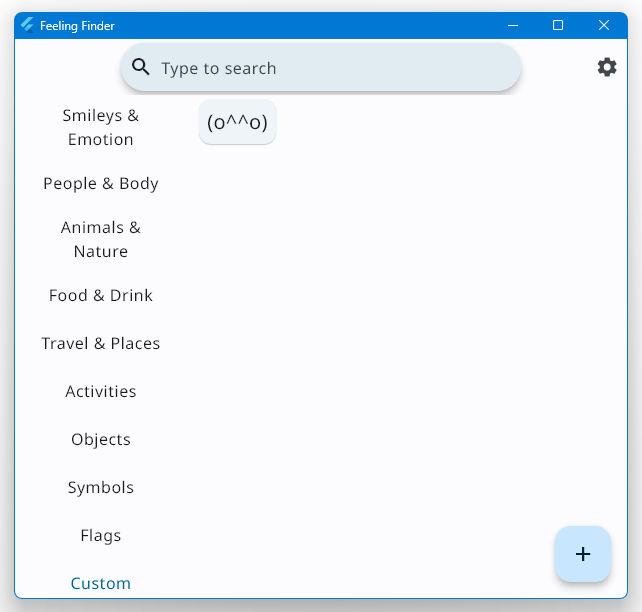
Task: Focus the Type to search field
Action: 321,68
